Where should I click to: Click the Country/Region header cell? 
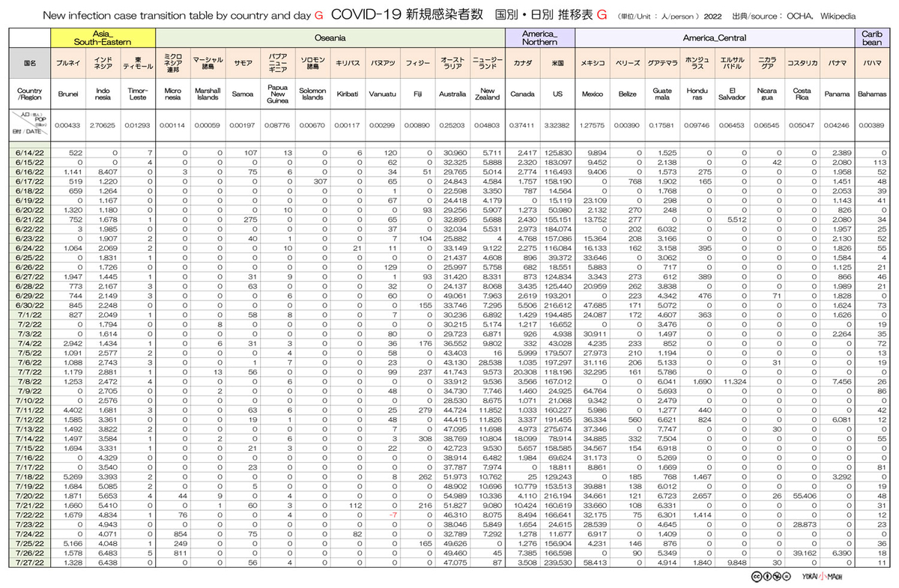29,95
